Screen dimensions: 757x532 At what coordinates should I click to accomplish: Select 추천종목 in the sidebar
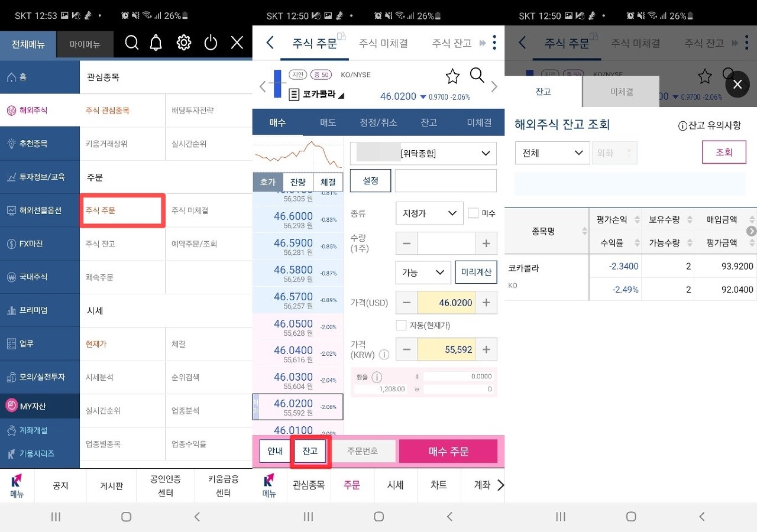pos(40,144)
